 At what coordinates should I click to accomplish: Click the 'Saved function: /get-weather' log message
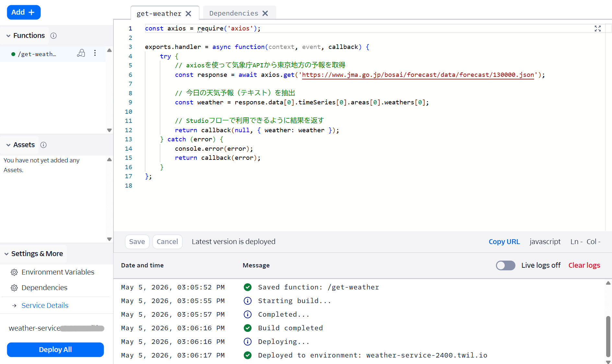point(318,287)
